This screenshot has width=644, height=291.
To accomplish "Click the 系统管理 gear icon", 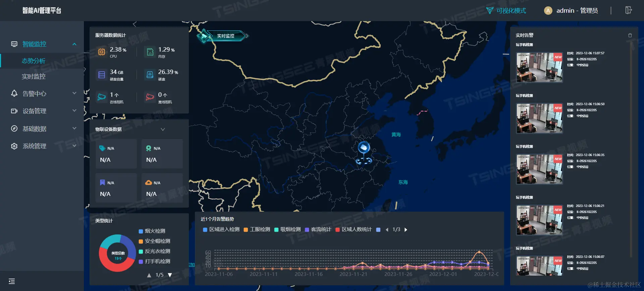I will pos(14,146).
